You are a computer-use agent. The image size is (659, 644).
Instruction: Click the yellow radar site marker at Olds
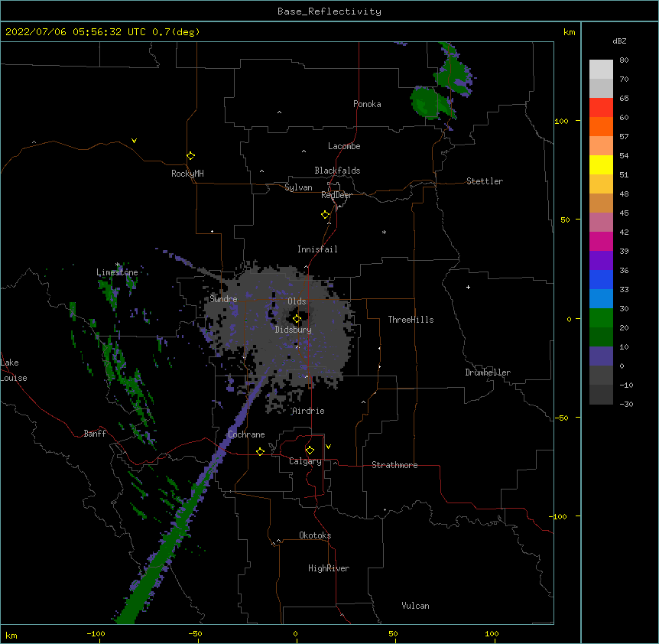point(297,319)
